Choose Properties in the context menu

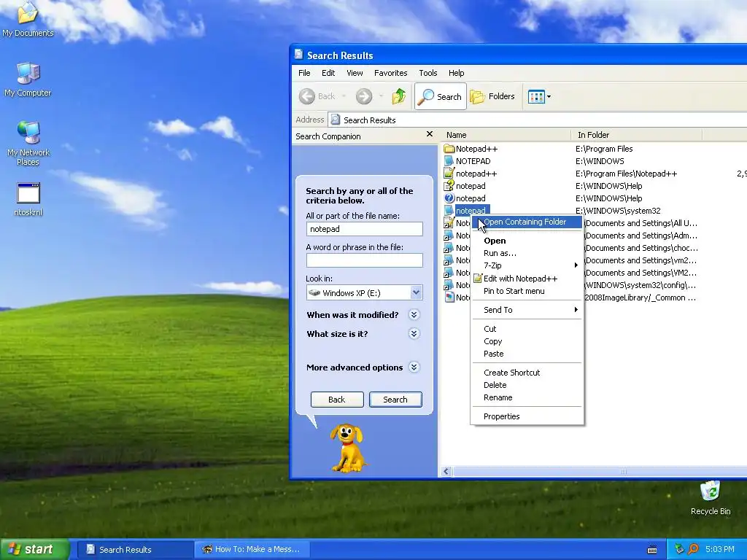(x=527, y=416)
